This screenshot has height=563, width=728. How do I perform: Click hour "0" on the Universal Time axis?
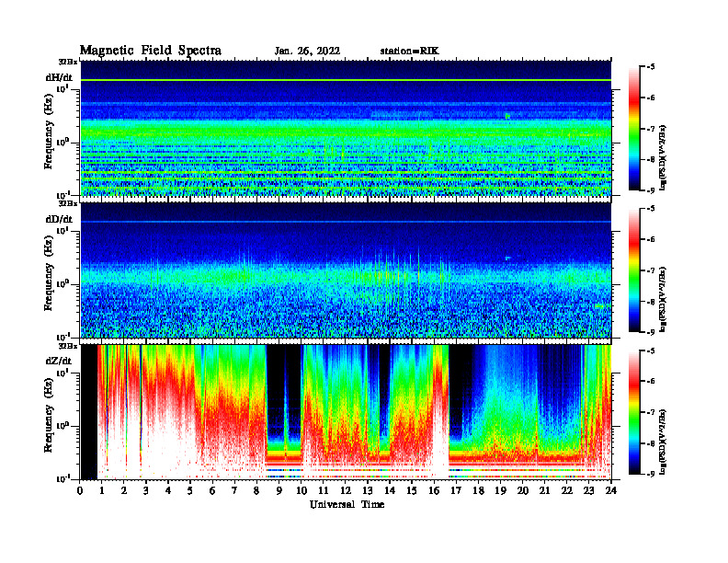click(80, 491)
